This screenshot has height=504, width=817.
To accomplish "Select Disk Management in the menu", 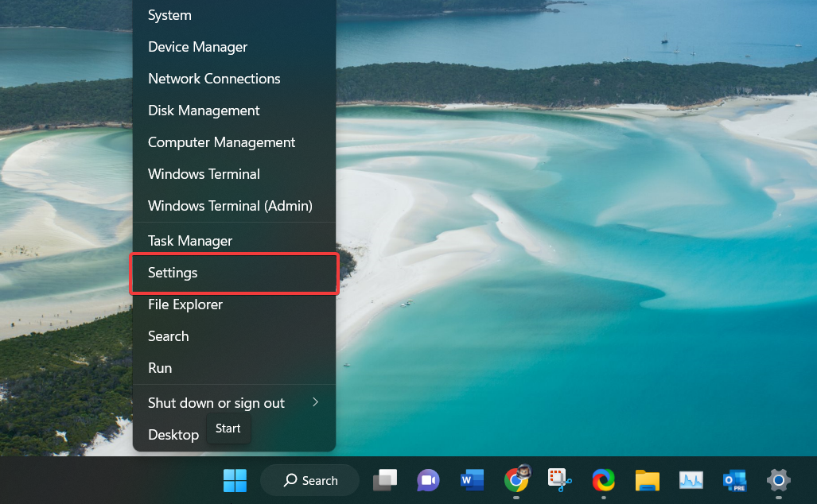I will 204,110.
